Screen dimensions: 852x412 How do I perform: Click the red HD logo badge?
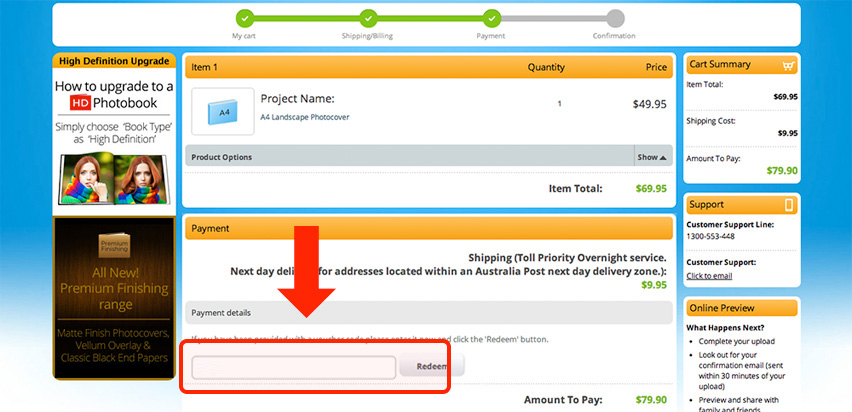click(80, 103)
